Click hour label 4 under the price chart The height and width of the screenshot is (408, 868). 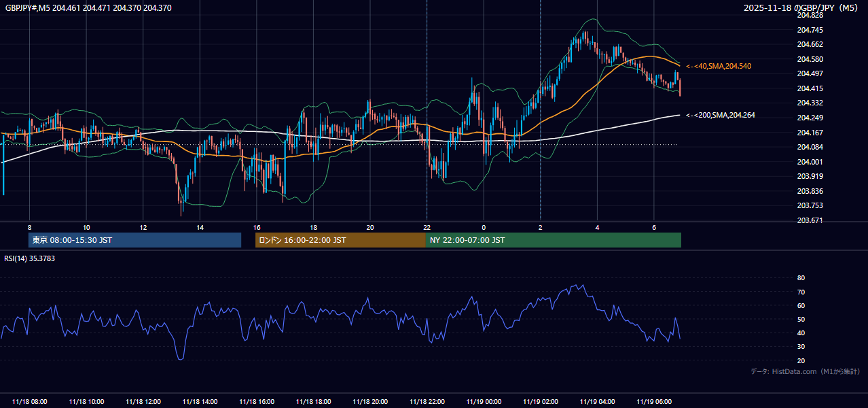coord(597,227)
